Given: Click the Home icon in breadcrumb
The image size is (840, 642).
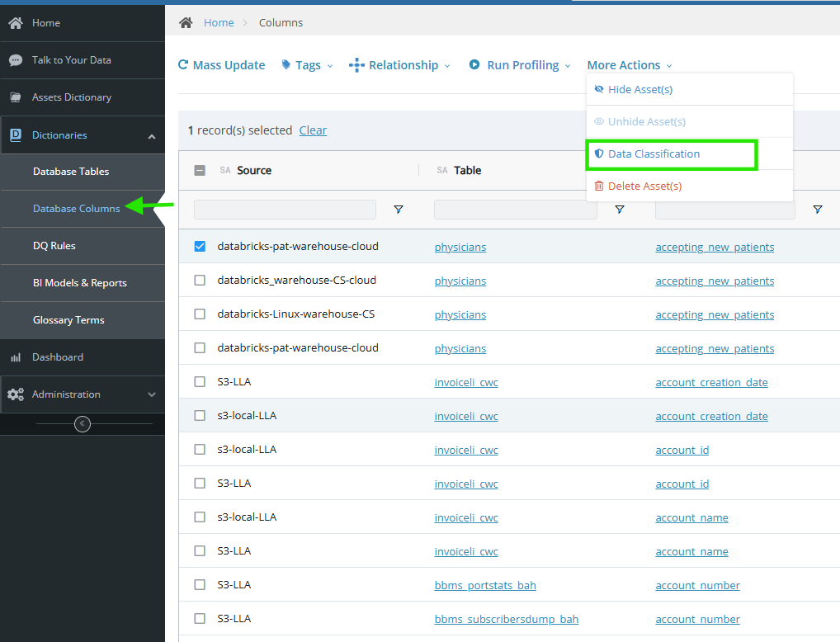Looking at the screenshot, I should (186, 23).
